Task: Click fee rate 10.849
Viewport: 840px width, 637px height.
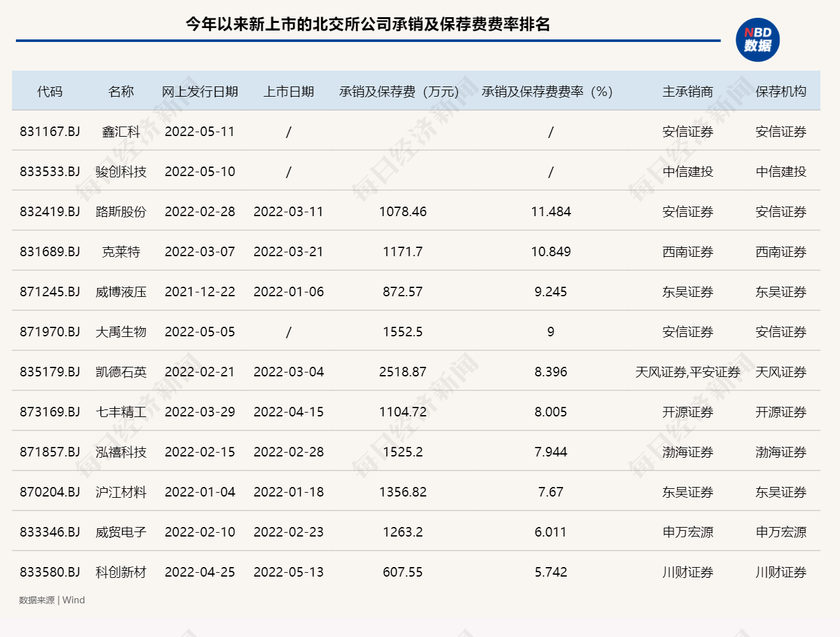Action: pos(551,252)
